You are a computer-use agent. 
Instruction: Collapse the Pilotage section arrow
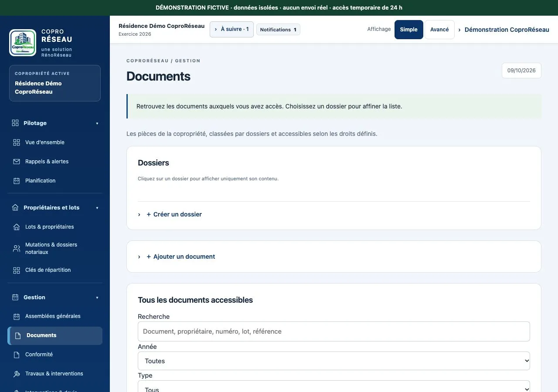pyautogui.click(x=97, y=123)
